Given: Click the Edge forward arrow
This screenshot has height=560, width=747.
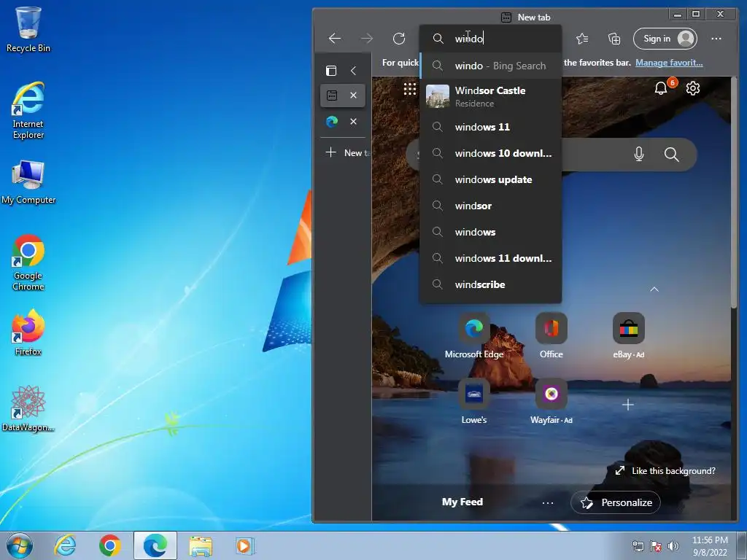Looking at the screenshot, I should [x=367, y=39].
